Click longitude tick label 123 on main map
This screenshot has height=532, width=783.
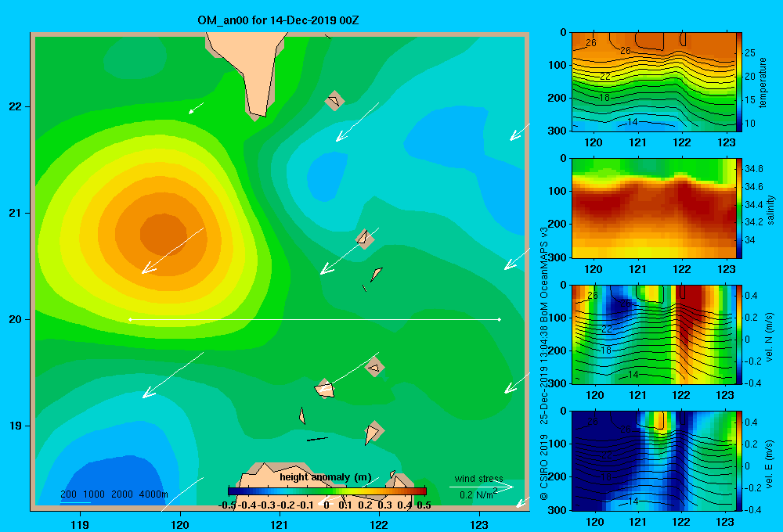479,524
